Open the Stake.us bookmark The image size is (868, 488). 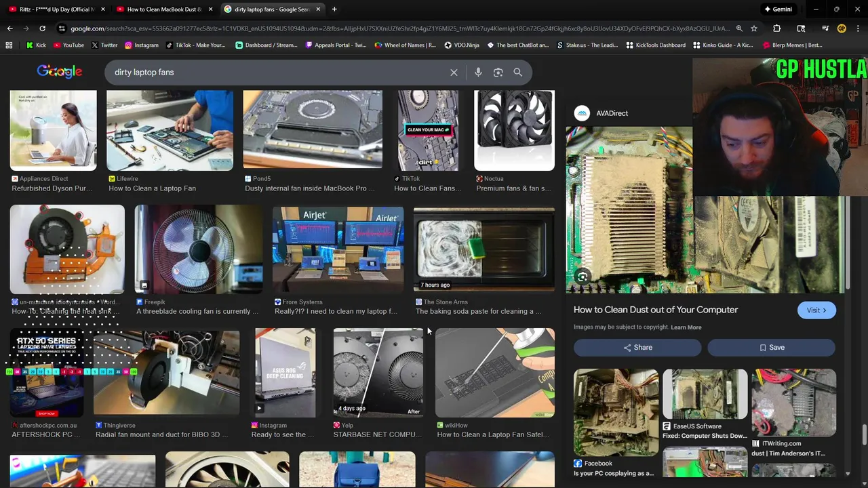click(x=587, y=45)
